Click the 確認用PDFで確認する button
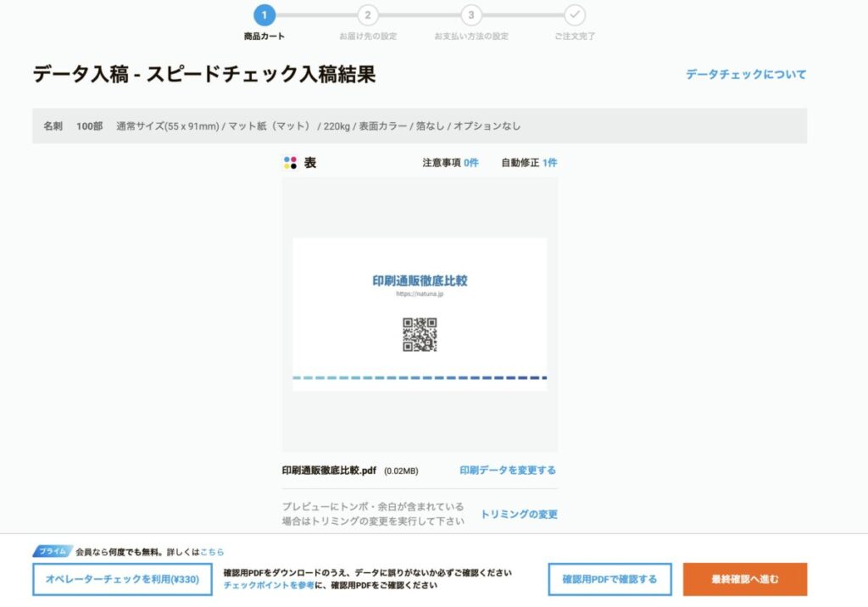 tap(609, 579)
